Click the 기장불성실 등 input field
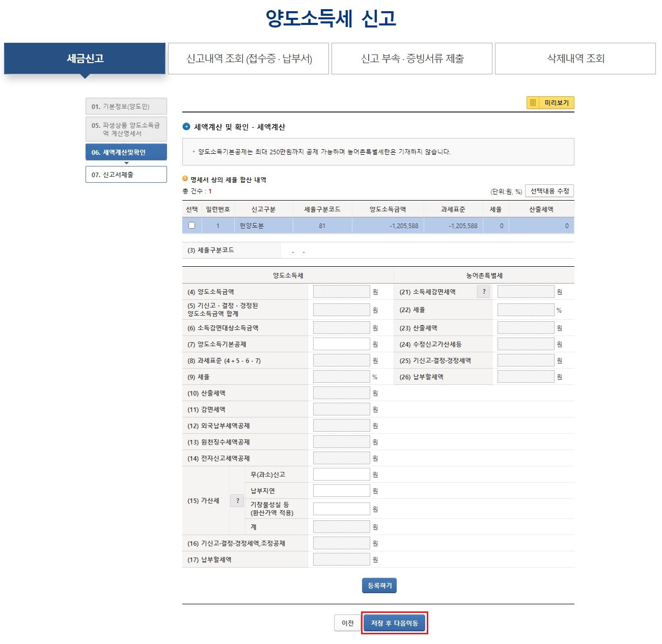 pos(342,509)
